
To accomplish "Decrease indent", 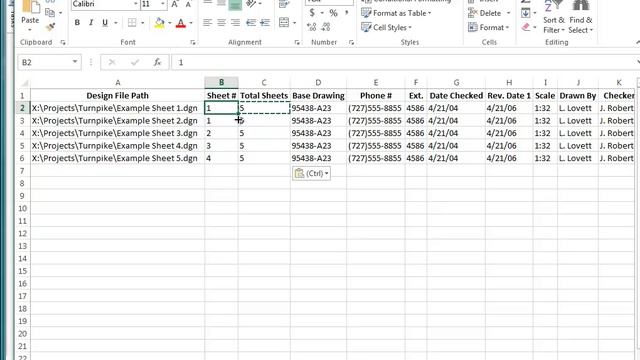I will pos(251,22).
